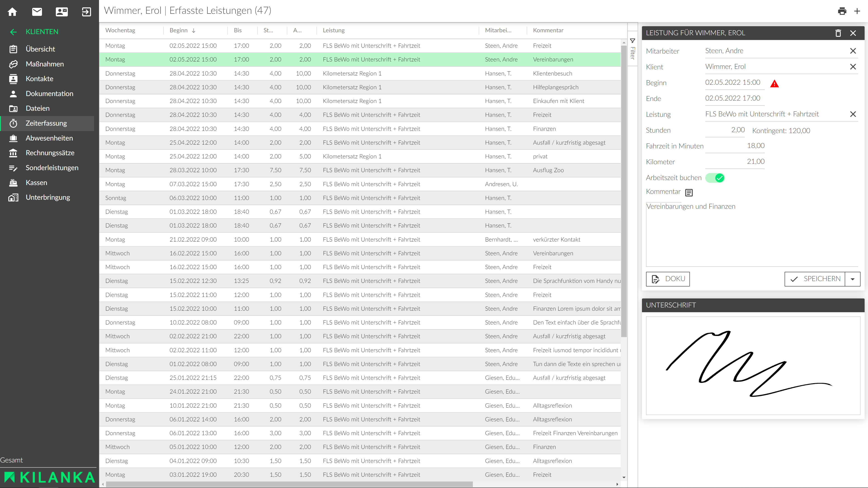Add a new Leistung with plus icon
Viewport: 868px width, 488px height.
[x=857, y=11]
